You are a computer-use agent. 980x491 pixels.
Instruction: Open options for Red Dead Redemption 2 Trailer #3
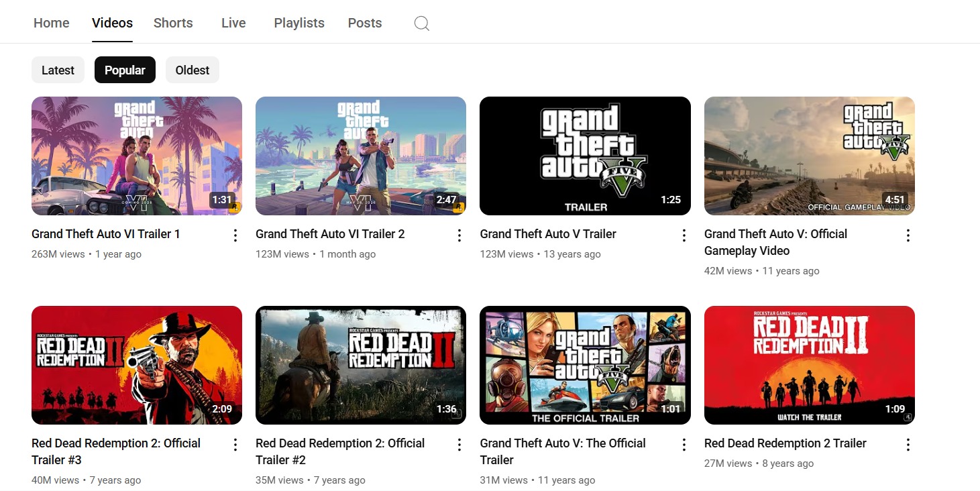click(235, 445)
